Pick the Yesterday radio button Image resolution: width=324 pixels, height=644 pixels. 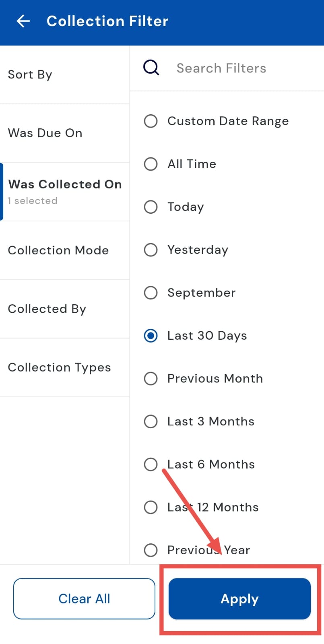151,250
